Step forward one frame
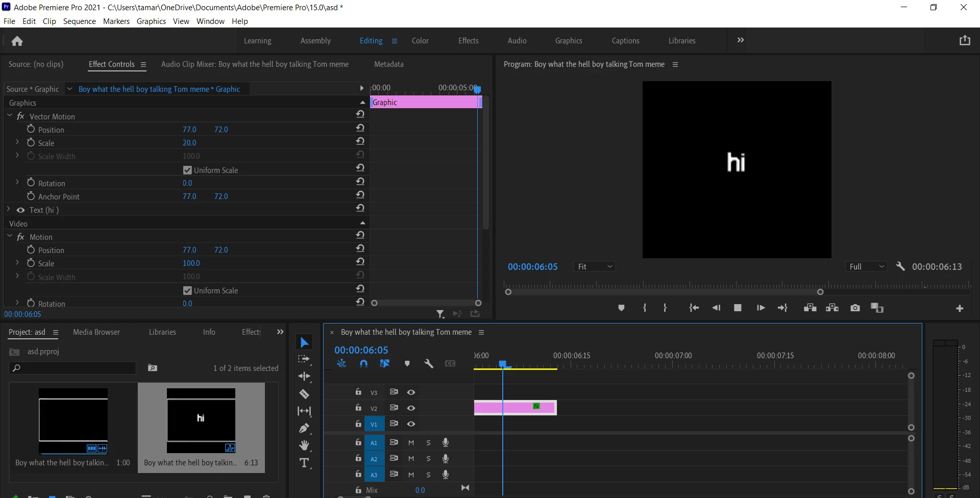 click(x=761, y=308)
